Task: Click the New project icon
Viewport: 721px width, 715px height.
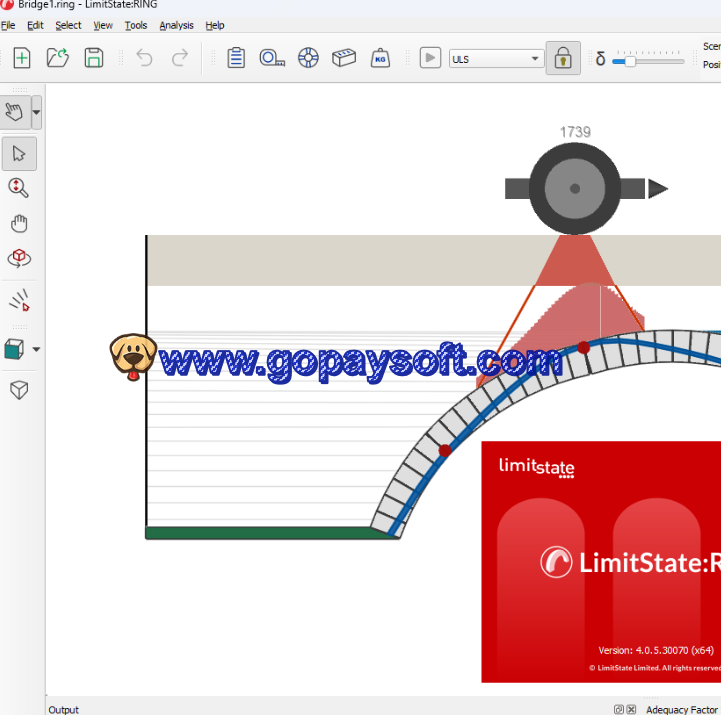Action: coord(21,58)
